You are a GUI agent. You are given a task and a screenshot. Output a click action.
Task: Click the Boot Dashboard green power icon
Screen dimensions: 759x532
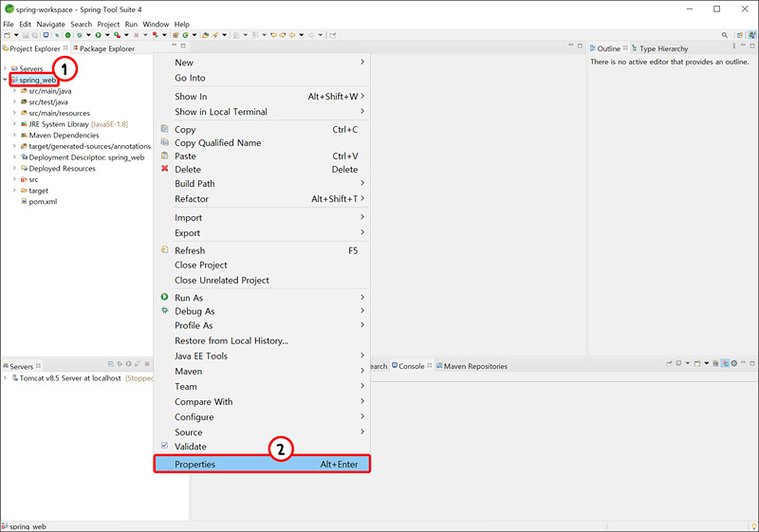[67, 35]
